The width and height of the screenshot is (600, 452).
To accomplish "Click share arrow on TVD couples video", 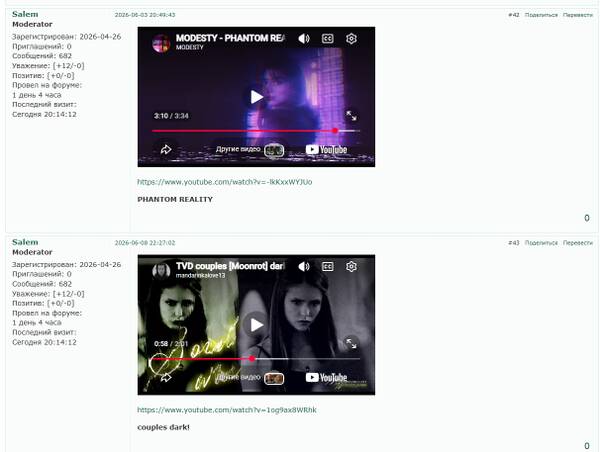I will pyautogui.click(x=166, y=377).
